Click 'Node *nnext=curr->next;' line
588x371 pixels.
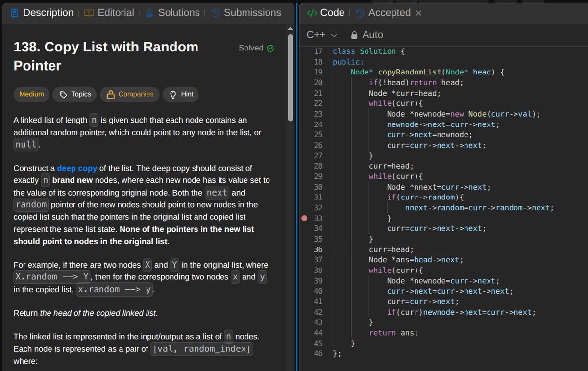click(x=439, y=187)
